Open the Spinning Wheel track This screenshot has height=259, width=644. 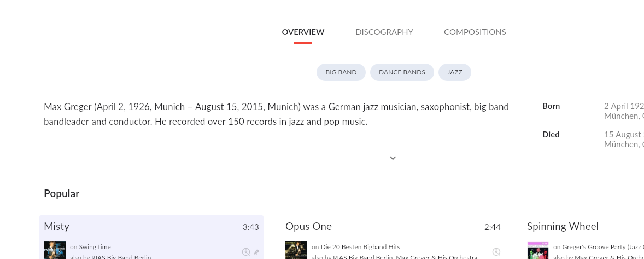563,227
